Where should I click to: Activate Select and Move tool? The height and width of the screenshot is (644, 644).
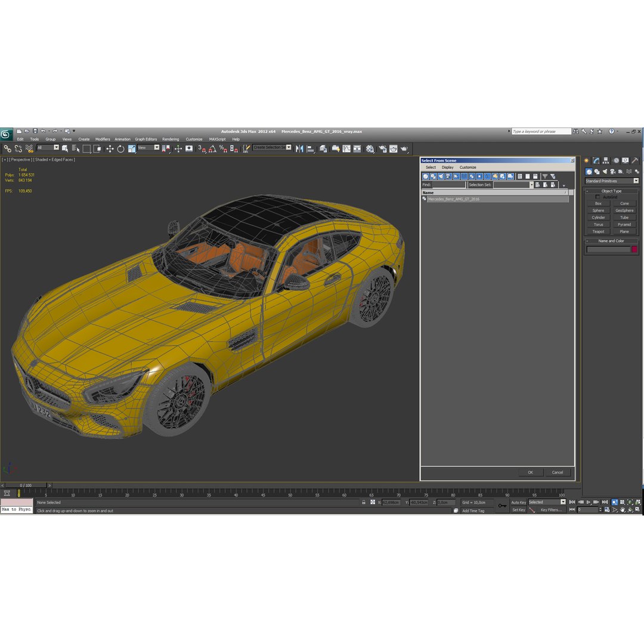coord(110,148)
